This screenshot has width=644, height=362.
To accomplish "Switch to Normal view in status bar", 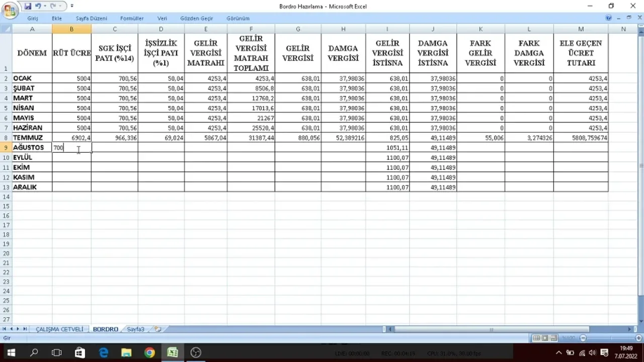I will point(536,338).
